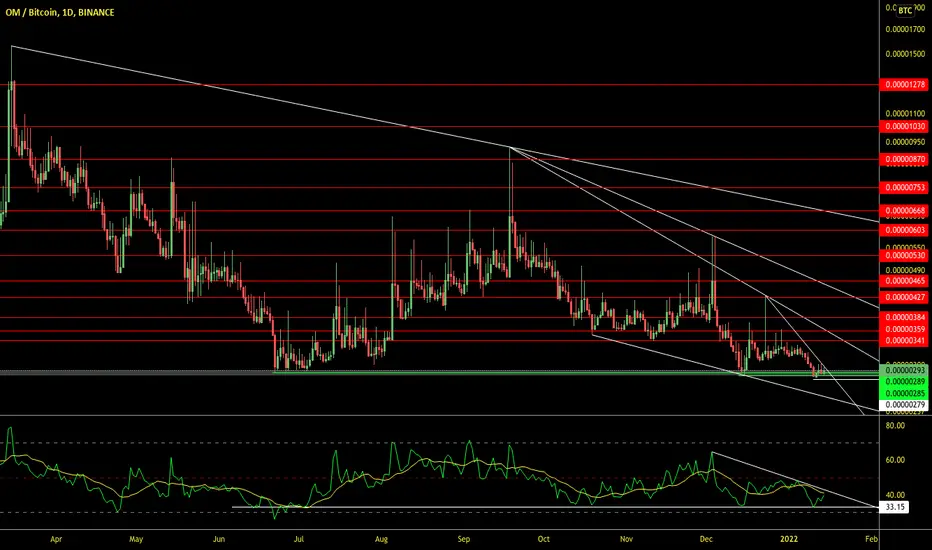Image resolution: width=932 pixels, height=550 pixels.
Task: Select the 0.00000427 red price label
Action: pyautogui.click(x=903, y=297)
